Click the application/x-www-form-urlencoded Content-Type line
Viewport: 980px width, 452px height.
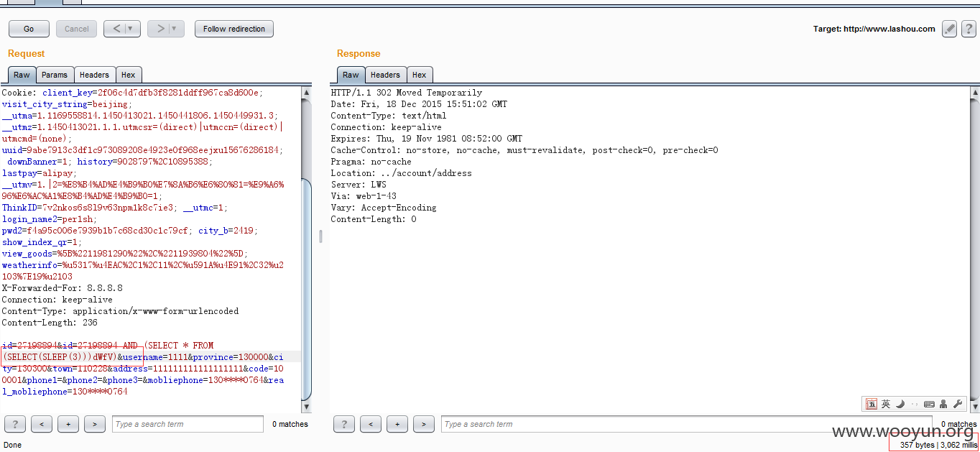pos(120,311)
